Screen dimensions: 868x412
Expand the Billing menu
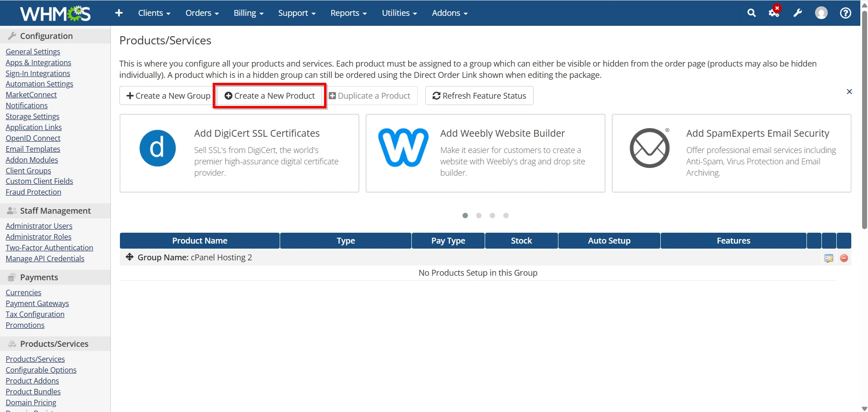(248, 13)
